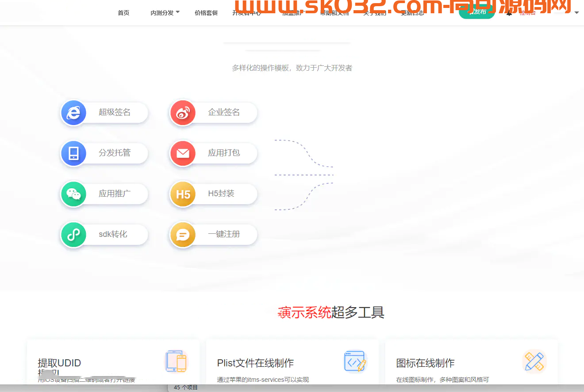
Task: Select the 应用推广 label
Action: [x=115, y=194]
